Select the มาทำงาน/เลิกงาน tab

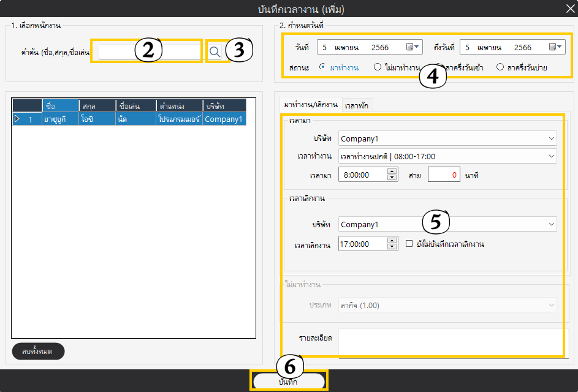click(x=310, y=105)
